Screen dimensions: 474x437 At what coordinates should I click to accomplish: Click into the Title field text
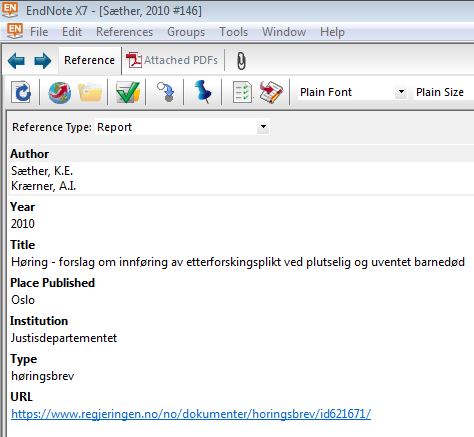point(238,262)
